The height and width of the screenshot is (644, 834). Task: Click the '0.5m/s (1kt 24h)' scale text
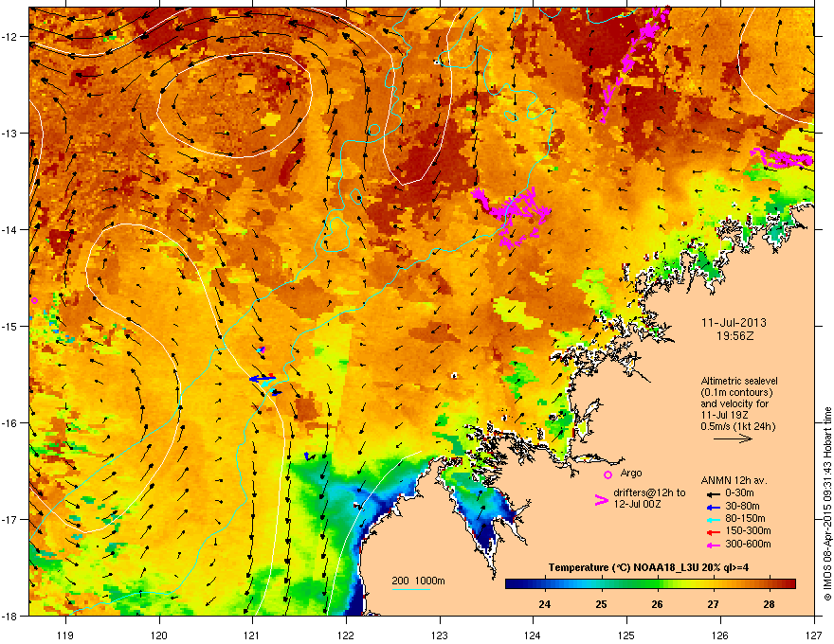click(x=738, y=426)
